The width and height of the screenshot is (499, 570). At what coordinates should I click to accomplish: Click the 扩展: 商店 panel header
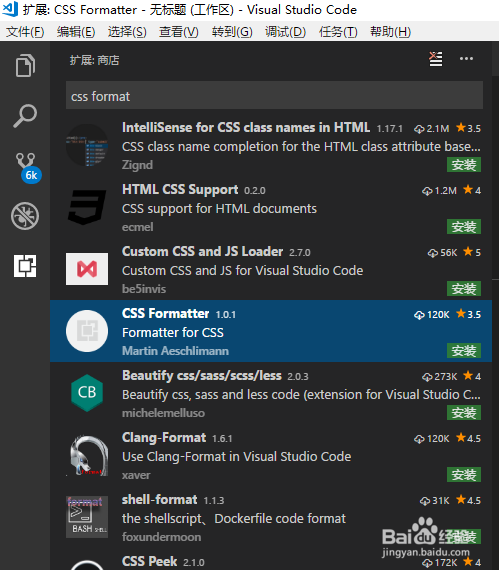pyautogui.click(x=94, y=60)
